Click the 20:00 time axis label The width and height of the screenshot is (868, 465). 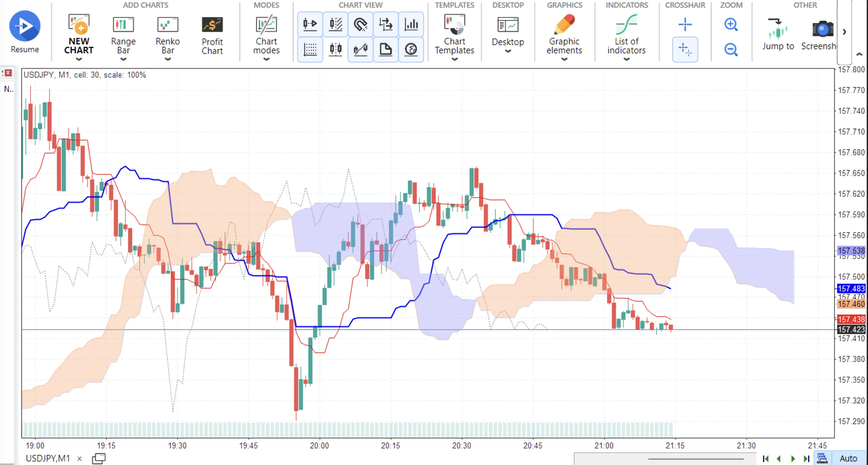[319, 445]
